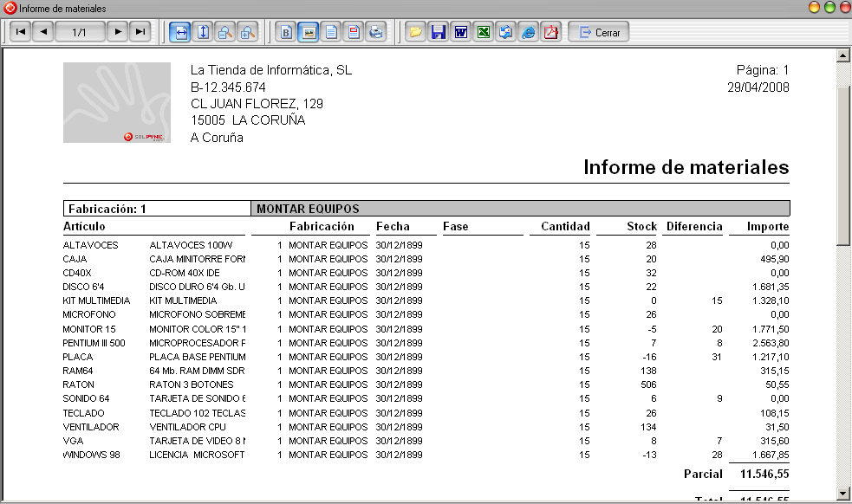
Task: Click the zoom in magnifier icon
Action: point(247,32)
